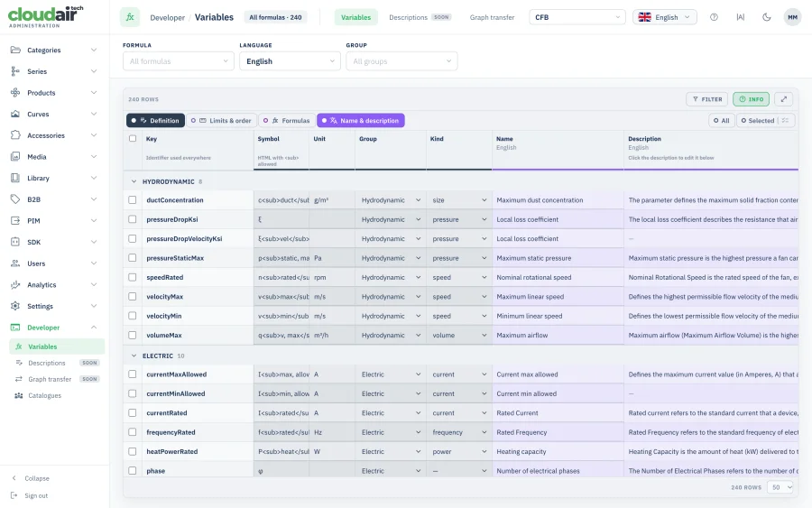
Task: Check the frequencyRated row checkbox
Action: pyautogui.click(x=133, y=432)
